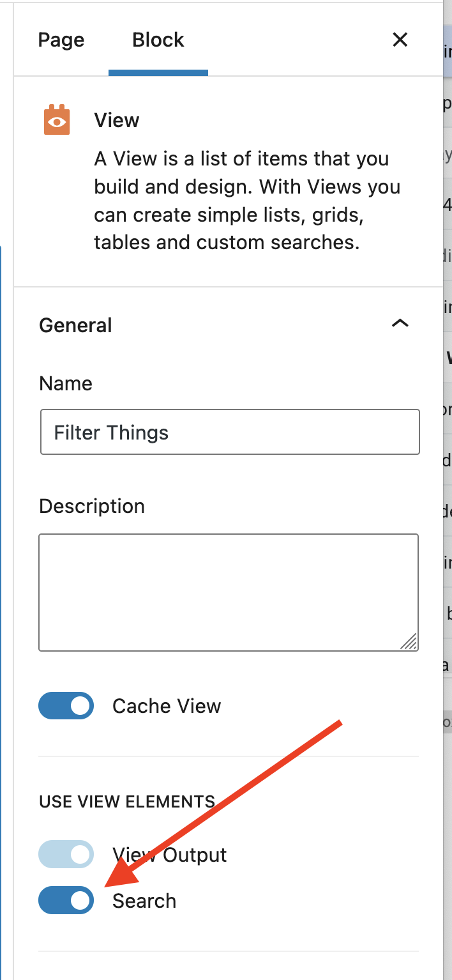Click the Name field label
The width and height of the screenshot is (452, 980).
click(66, 383)
